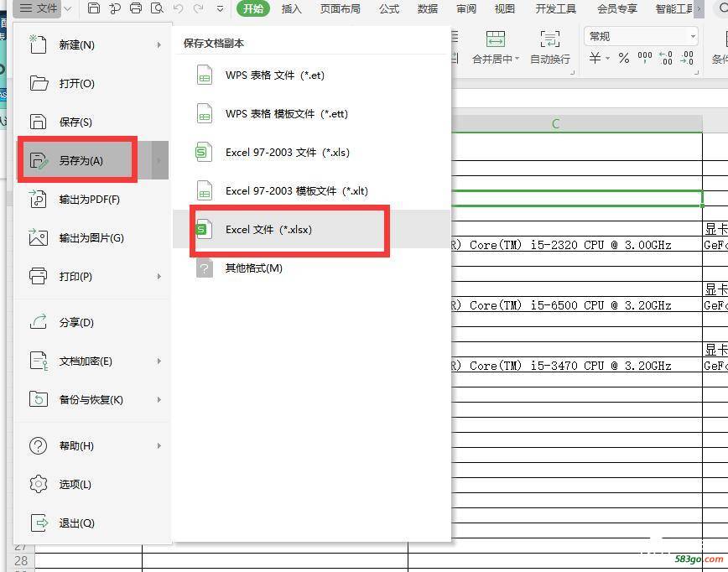Screen dimensions: 728x572
Task: Choose 其他格式(M) save option
Action: click(312, 268)
